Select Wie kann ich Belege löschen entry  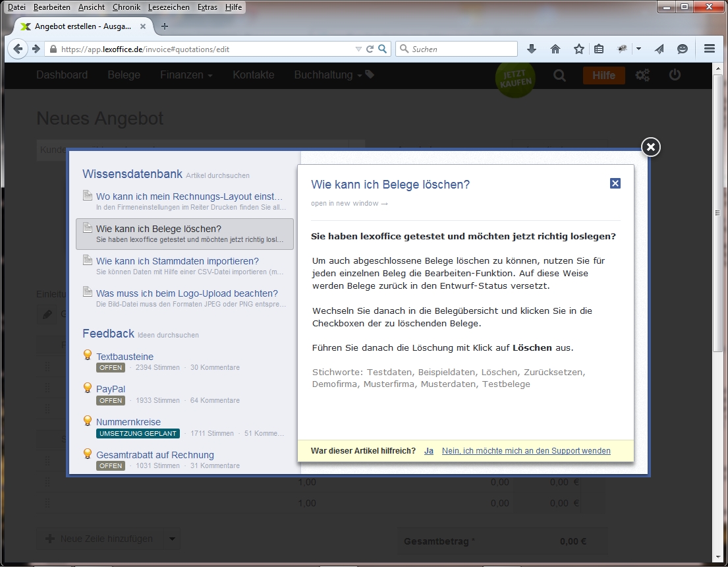tap(184, 234)
